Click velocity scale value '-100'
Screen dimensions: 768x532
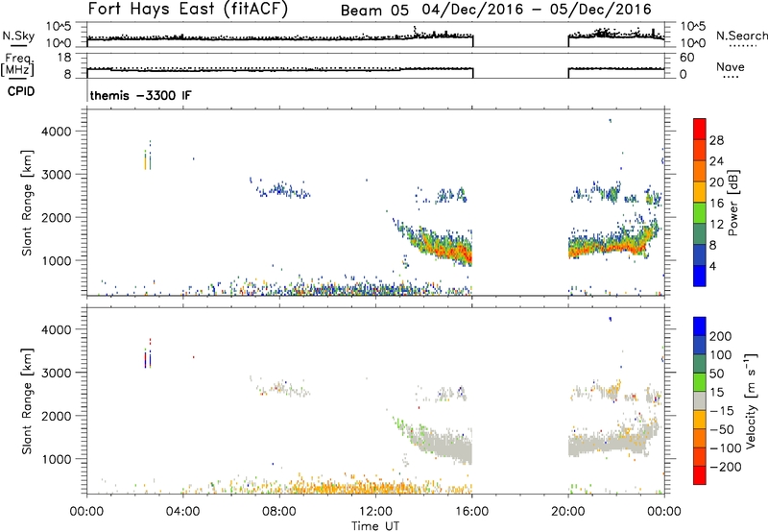pyautogui.click(x=726, y=448)
